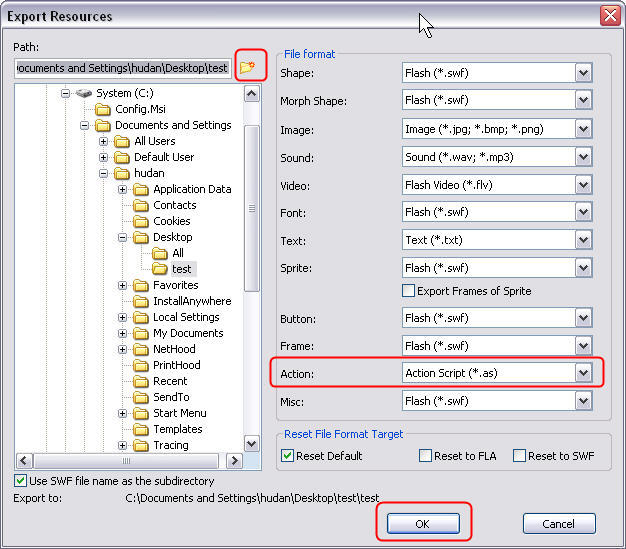The height and width of the screenshot is (549, 626).
Task: Open the Sound format dropdown
Action: coord(584,157)
